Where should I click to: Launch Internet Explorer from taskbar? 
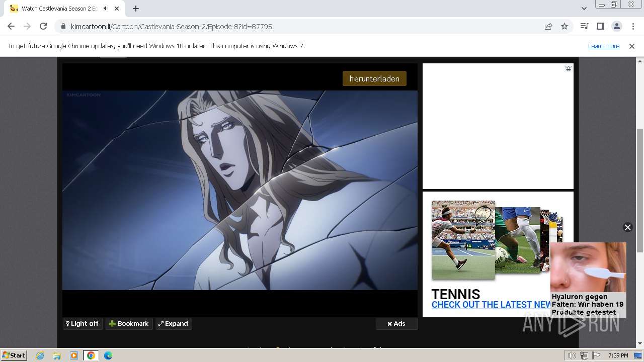40,355
